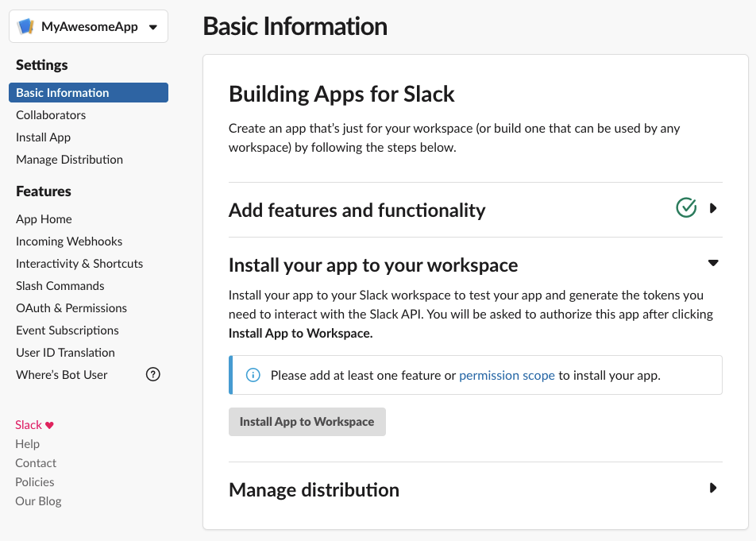Click the pink heart next to Slack
The height and width of the screenshot is (541, 756).
click(x=50, y=425)
